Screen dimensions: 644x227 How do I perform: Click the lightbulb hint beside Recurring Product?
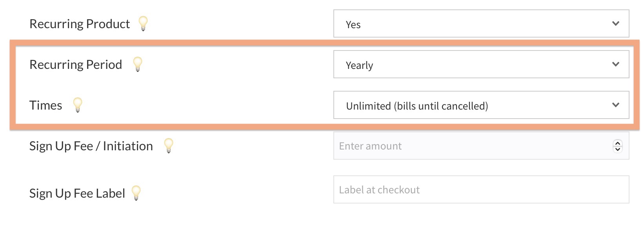click(143, 23)
